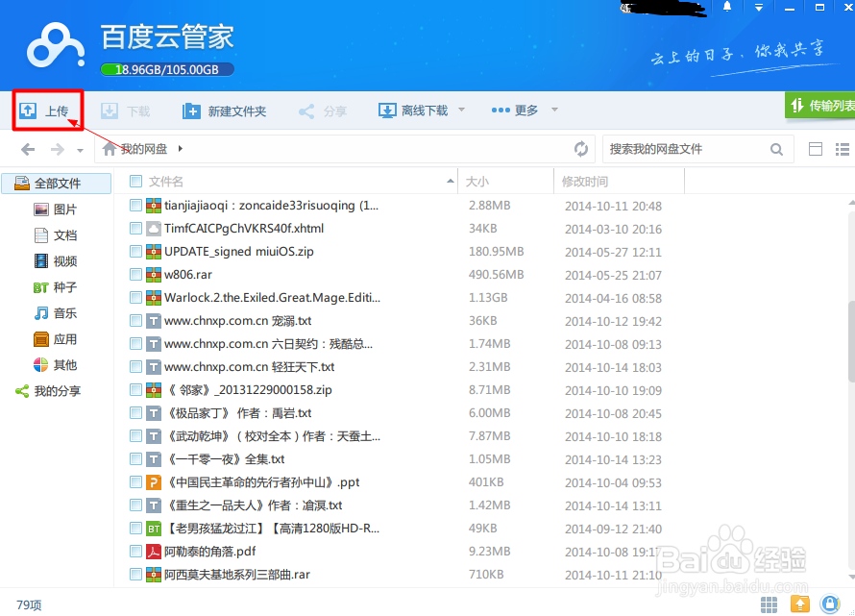
Task: Open BT seeds (种子) category
Action: click(x=55, y=287)
